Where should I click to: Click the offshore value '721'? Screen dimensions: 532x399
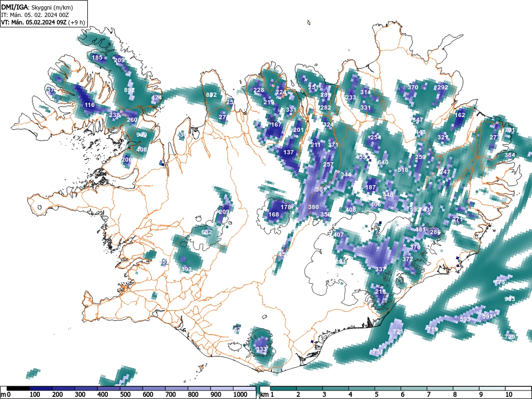point(398,331)
